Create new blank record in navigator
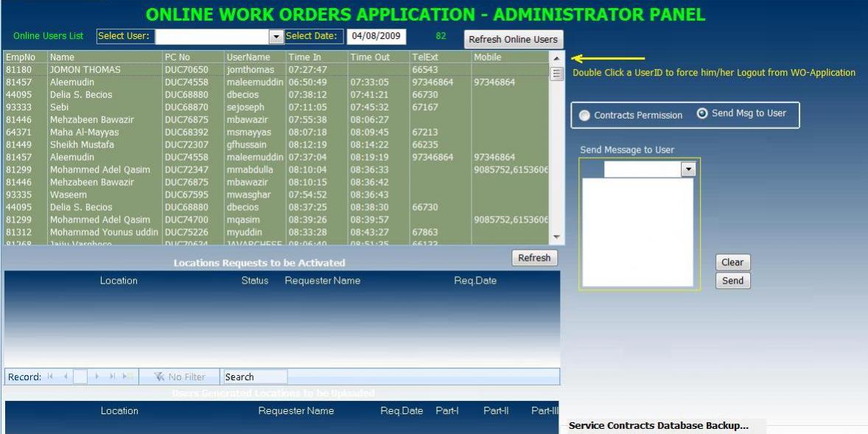This screenshot has width=868, height=434. [x=127, y=377]
